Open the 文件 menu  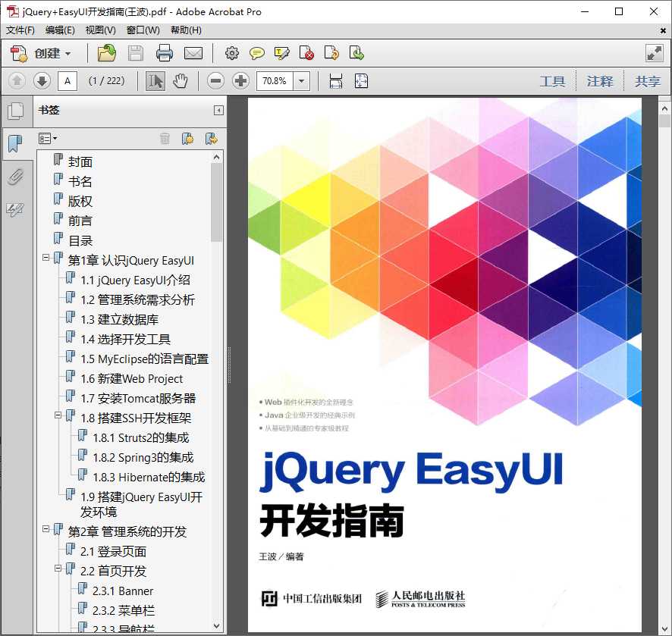point(20,30)
